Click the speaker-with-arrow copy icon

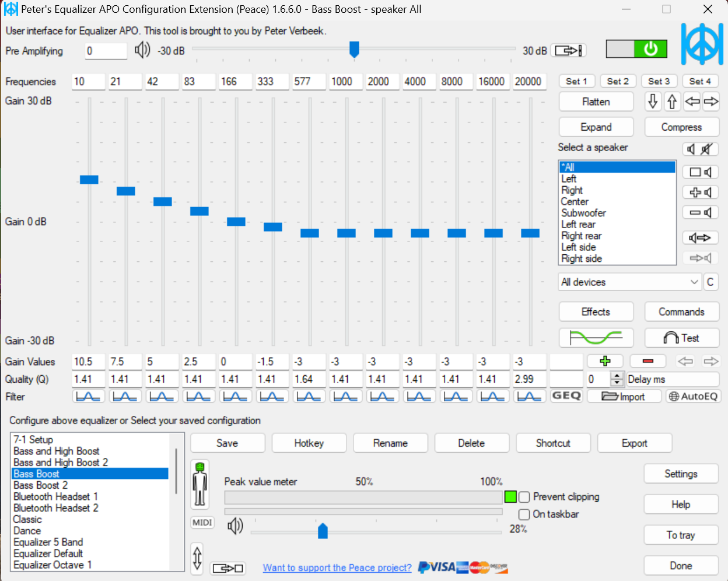pos(700,237)
